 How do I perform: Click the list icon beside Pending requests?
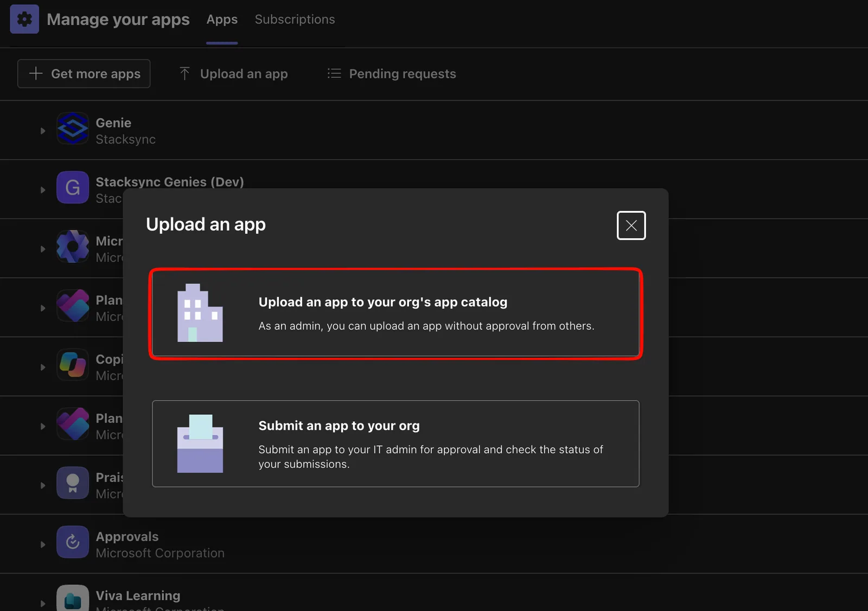(x=334, y=73)
